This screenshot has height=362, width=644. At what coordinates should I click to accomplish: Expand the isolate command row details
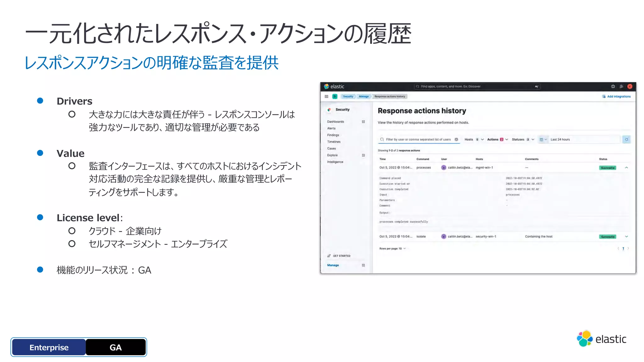pyautogui.click(x=626, y=237)
